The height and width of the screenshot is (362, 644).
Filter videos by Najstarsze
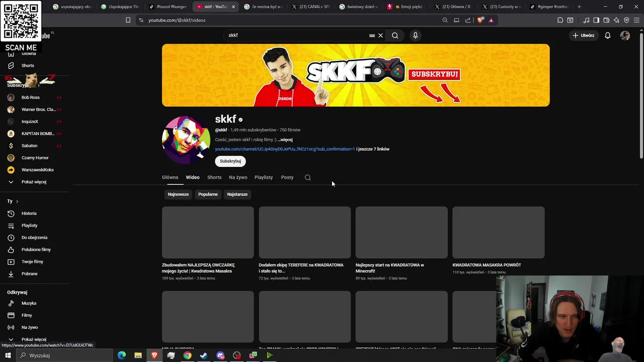coord(237,194)
